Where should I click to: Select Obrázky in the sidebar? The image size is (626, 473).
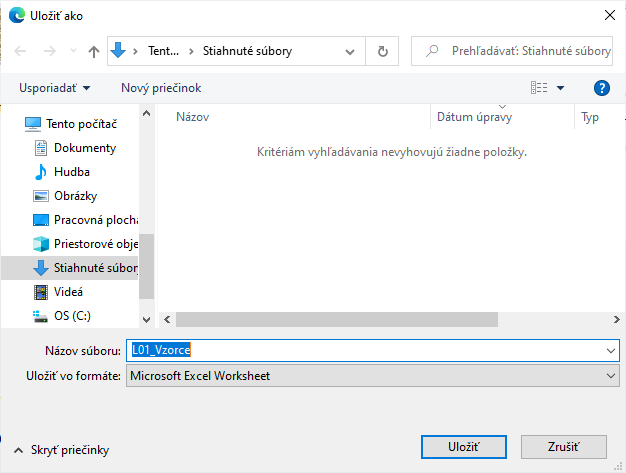pyautogui.click(x=75, y=196)
